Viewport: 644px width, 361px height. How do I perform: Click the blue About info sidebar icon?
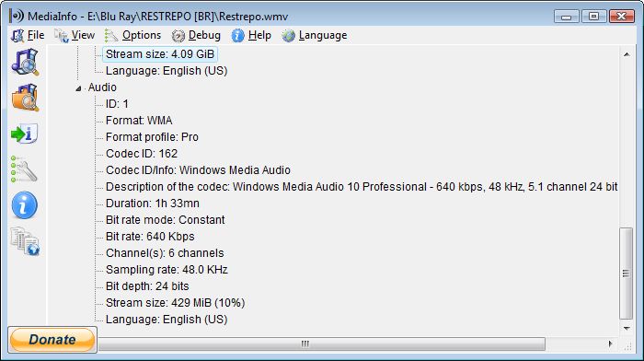tap(25, 204)
